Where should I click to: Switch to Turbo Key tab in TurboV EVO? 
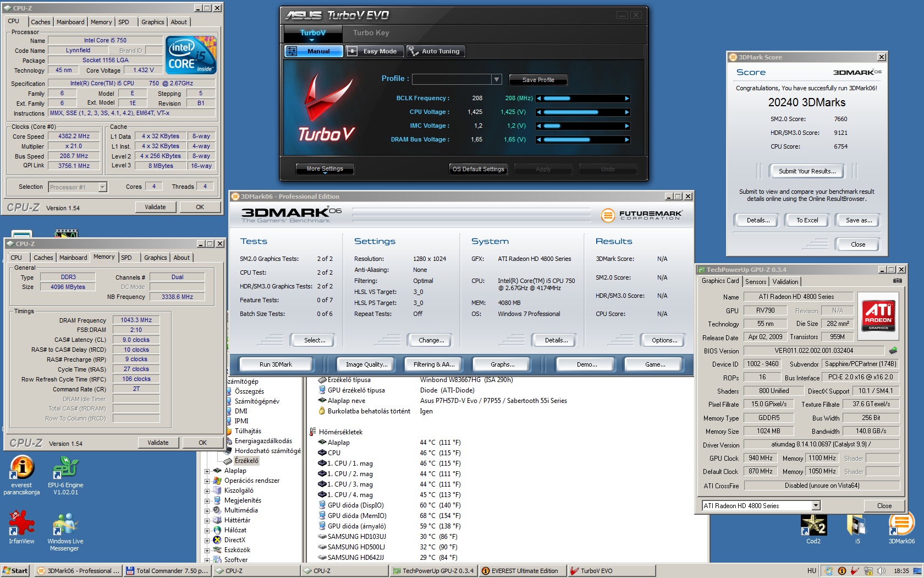371,32
